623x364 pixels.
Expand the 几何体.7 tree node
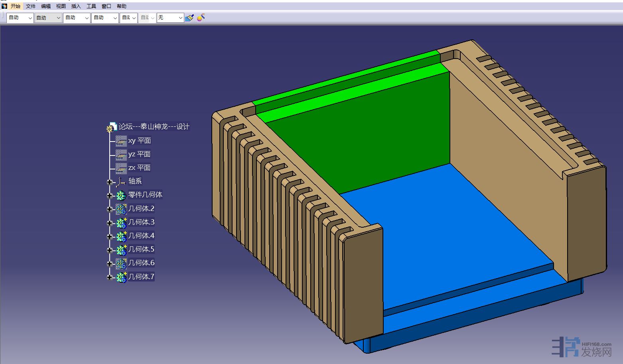pos(110,277)
